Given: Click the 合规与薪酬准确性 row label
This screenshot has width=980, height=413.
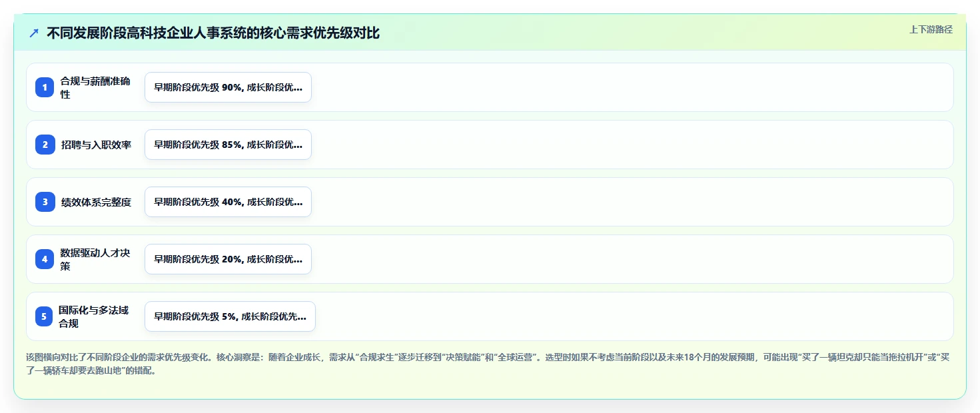Looking at the screenshot, I should (95, 87).
